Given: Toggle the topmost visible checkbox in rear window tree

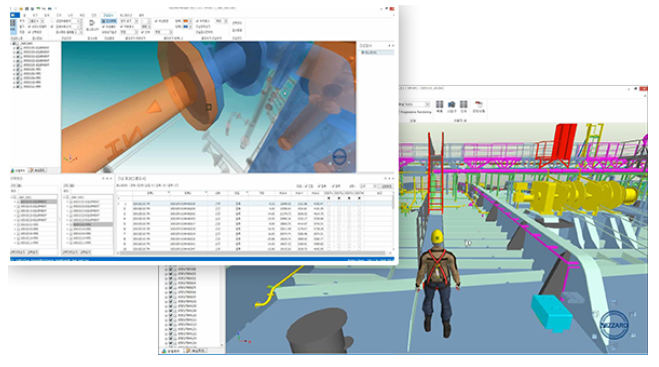Looking at the screenshot, I should click(x=171, y=269).
